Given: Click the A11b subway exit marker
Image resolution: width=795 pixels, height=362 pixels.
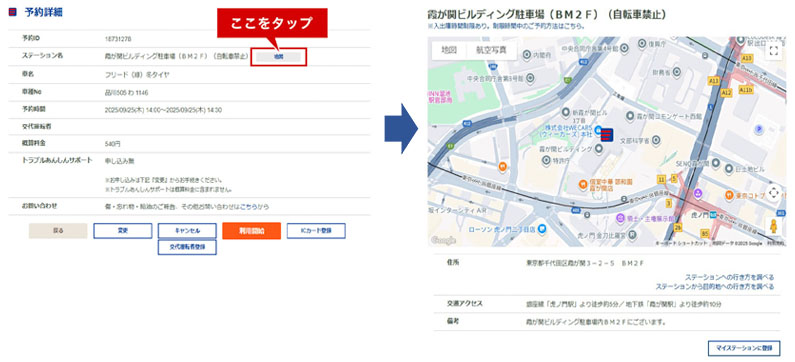Looking at the screenshot, I should coord(745,89).
